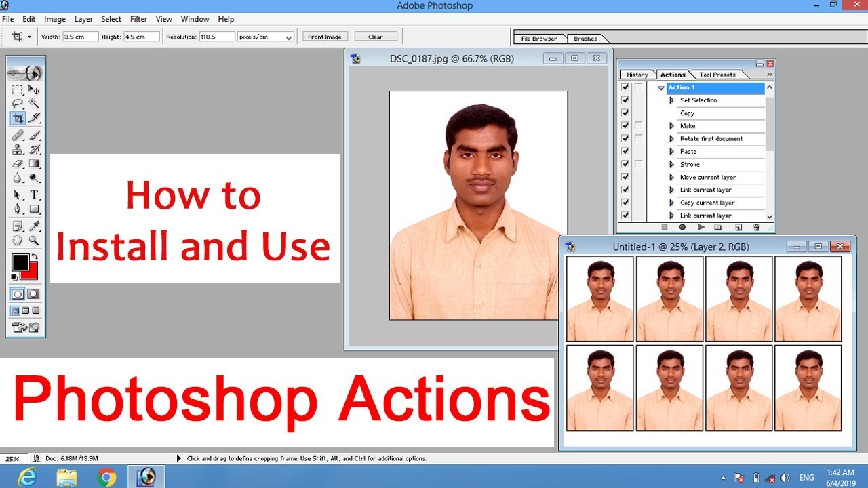This screenshot has height=488, width=868.
Task: Select the Brush tool
Action: point(34,136)
